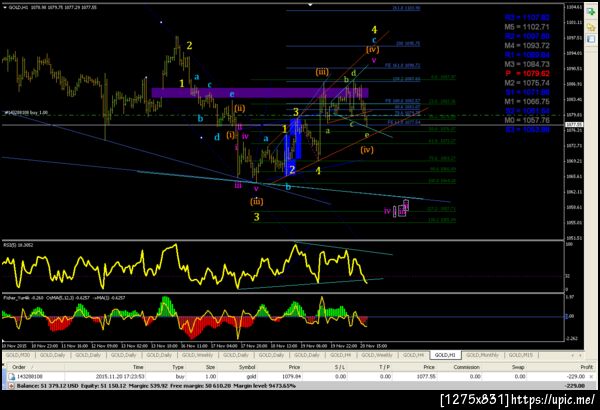Image resolution: width=600 pixels, height=410 pixels.
Task: Click the -229.00 profit cell in order row
Action: 577,377
